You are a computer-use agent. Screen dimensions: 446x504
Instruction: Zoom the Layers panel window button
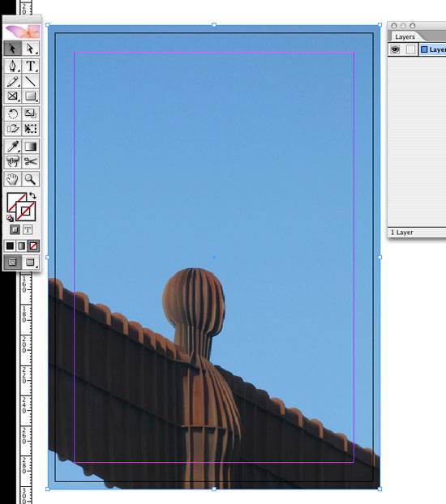coord(413,25)
